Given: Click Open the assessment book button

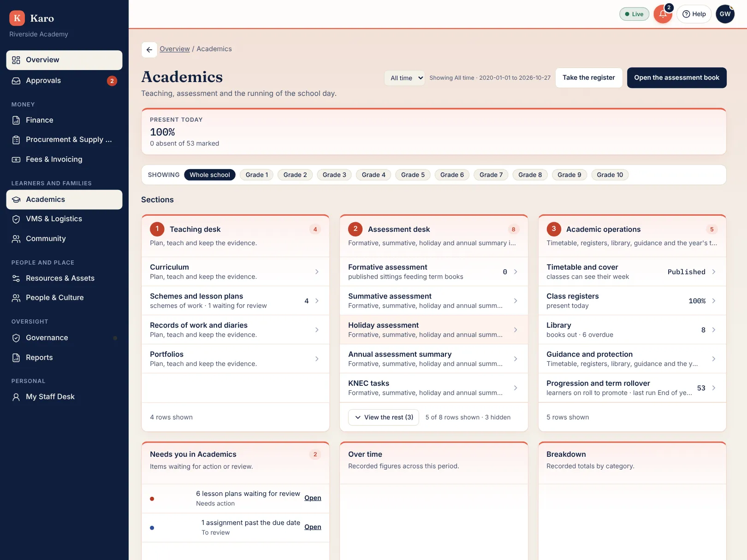Looking at the screenshot, I should [676, 78].
